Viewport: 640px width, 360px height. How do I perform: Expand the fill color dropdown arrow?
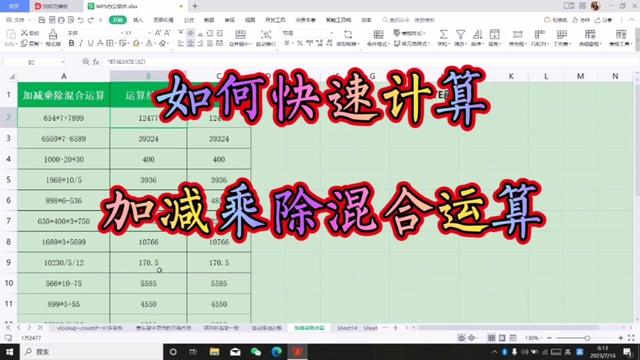tap(141, 43)
